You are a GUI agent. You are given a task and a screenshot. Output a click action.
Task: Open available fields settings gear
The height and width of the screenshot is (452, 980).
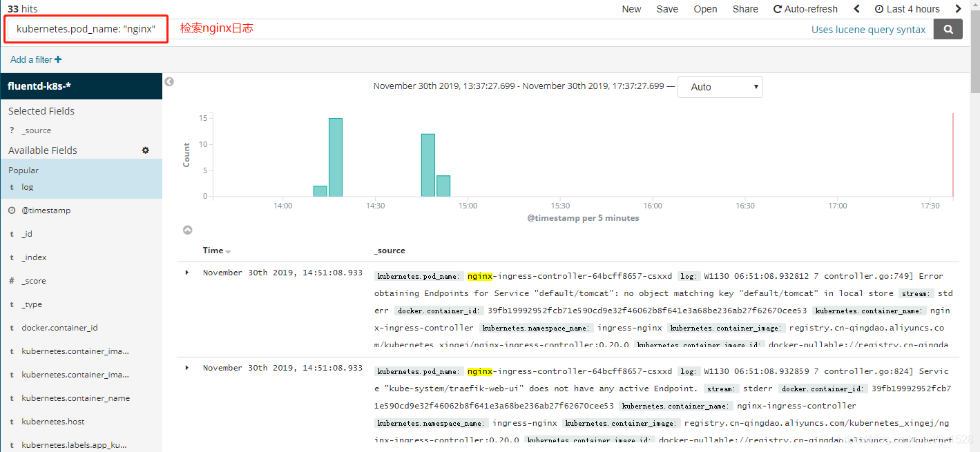pos(145,150)
